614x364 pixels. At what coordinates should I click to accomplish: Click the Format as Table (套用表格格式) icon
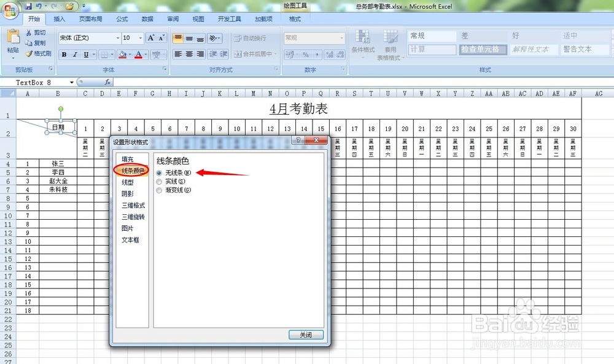[391, 37]
